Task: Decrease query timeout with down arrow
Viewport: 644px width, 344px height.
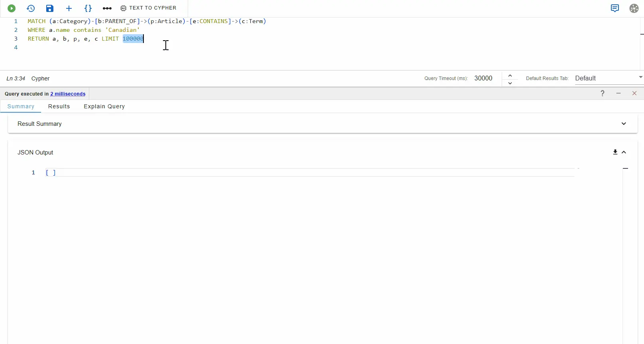Action: click(510, 83)
